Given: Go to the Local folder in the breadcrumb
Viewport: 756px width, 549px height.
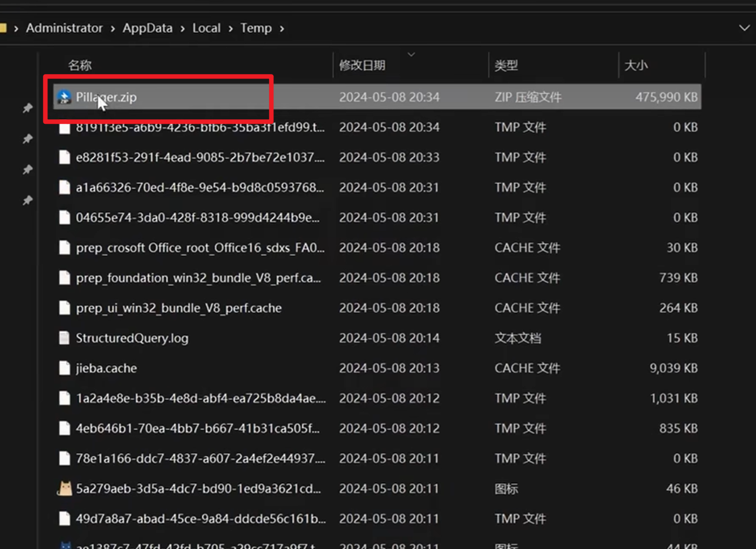Looking at the screenshot, I should click(206, 28).
